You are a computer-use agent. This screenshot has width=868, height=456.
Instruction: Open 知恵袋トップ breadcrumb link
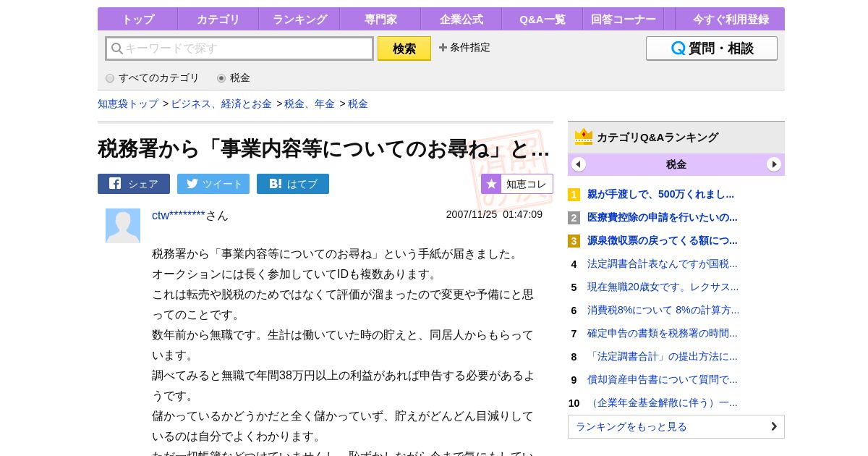point(128,104)
